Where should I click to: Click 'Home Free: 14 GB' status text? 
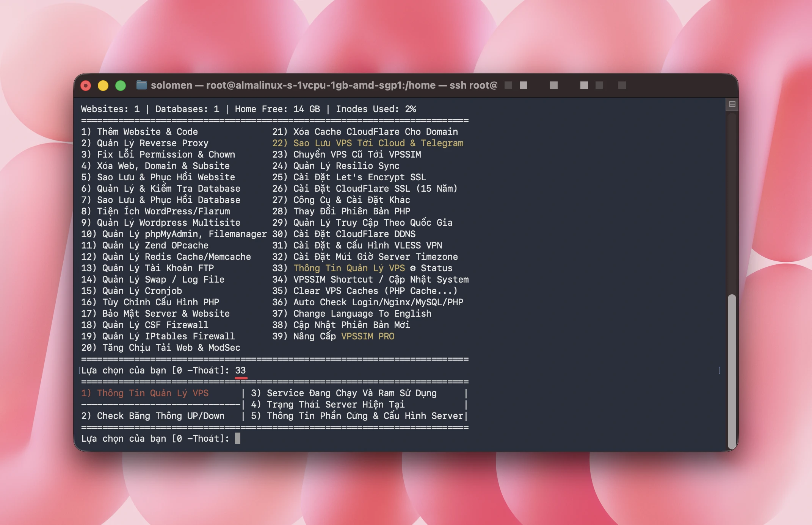pos(277,109)
